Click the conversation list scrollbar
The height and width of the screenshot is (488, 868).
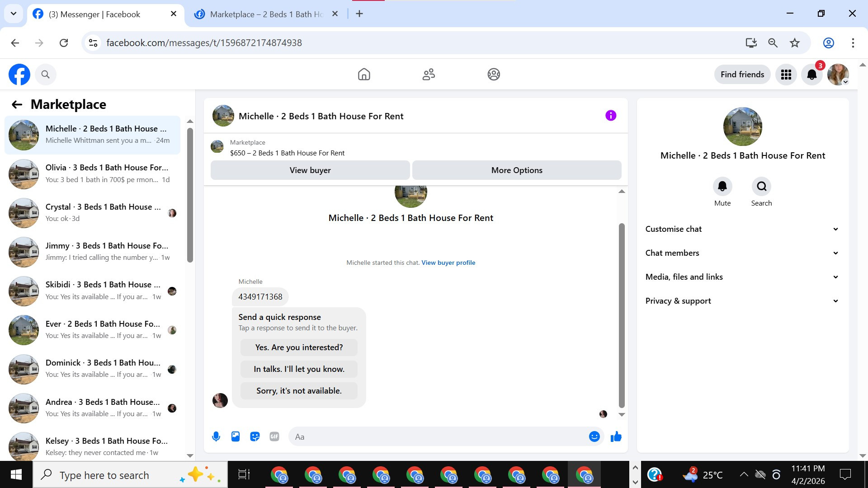tap(190, 195)
